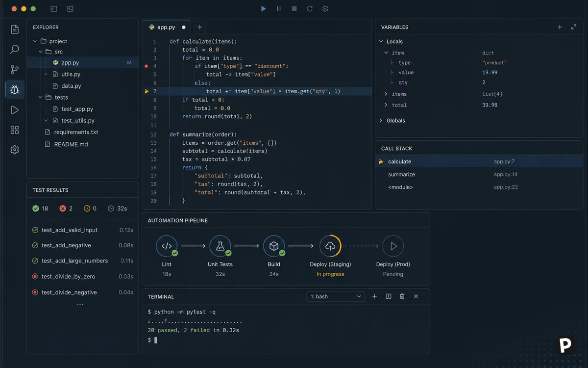This screenshot has height=368, width=588.
Task: Add a new terminal with plus icon
Action: [x=375, y=296]
